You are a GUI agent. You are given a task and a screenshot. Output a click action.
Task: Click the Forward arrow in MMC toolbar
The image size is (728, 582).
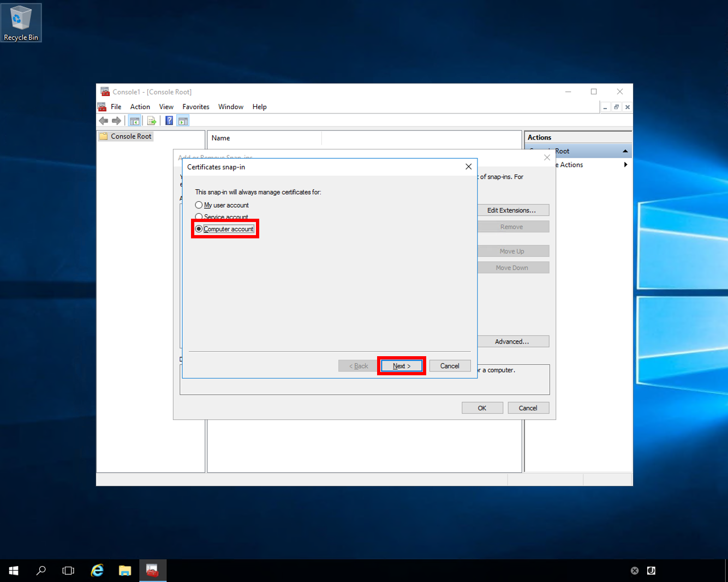[116, 121]
